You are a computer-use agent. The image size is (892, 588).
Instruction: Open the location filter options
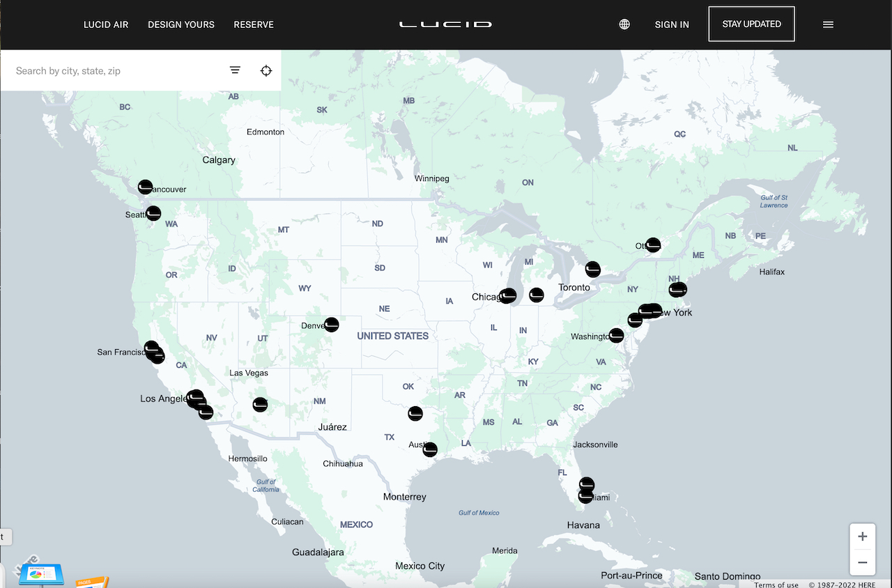[x=235, y=70]
